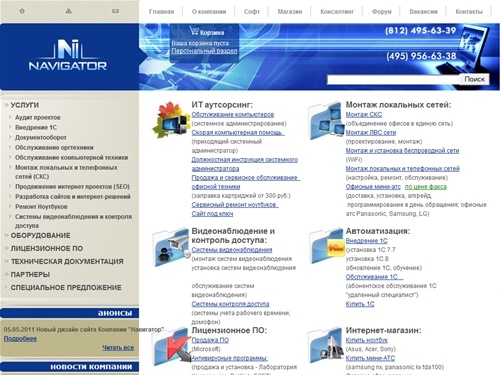Select Обслуживание оргтехники in the sidebar
Image resolution: width=500 pixels, height=375 pixels.
pos(54,147)
